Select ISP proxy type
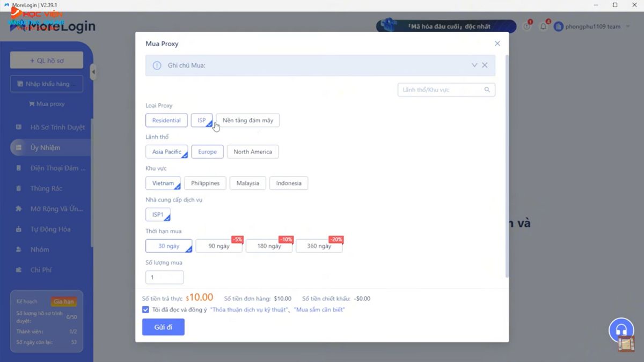This screenshot has width=644, height=362. point(202,120)
